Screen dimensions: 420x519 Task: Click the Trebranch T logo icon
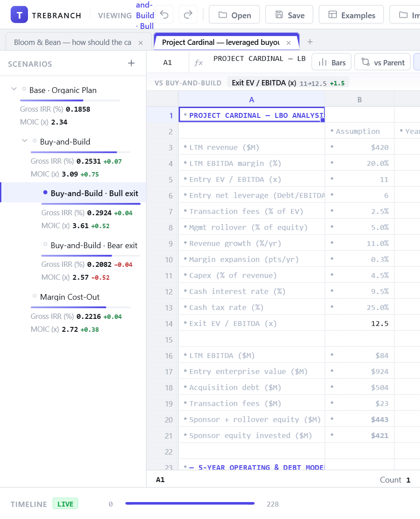[19, 15]
